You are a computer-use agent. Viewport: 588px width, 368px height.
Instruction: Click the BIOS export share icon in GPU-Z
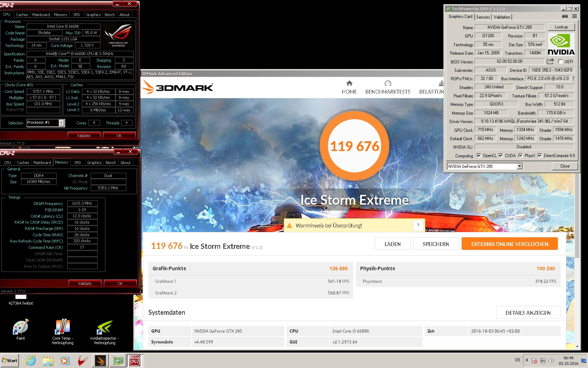551,61
